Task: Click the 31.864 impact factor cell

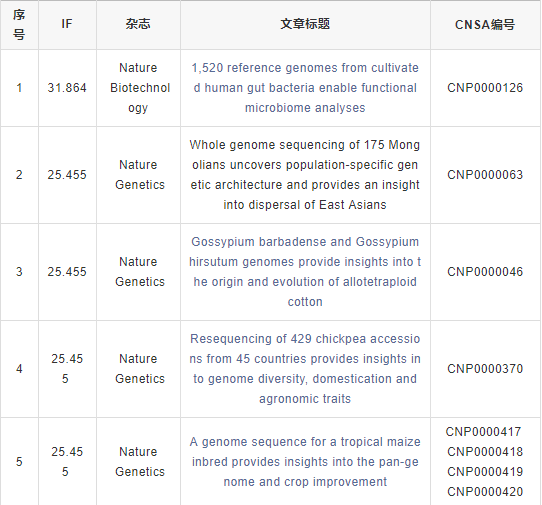Action: tap(67, 88)
